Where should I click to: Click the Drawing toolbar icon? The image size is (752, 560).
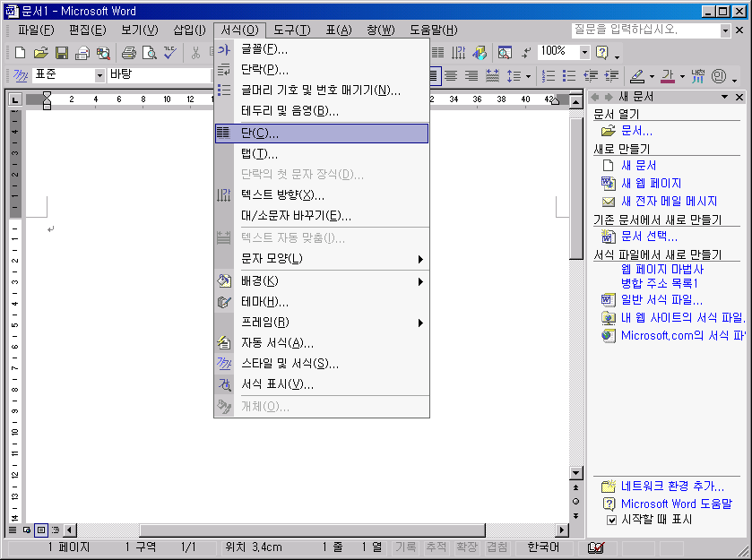click(x=480, y=52)
